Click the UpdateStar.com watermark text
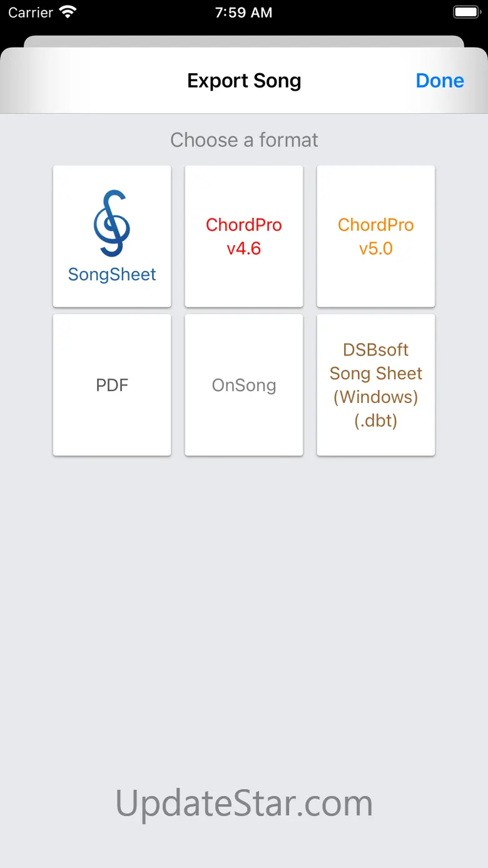488x868 pixels. [x=244, y=803]
